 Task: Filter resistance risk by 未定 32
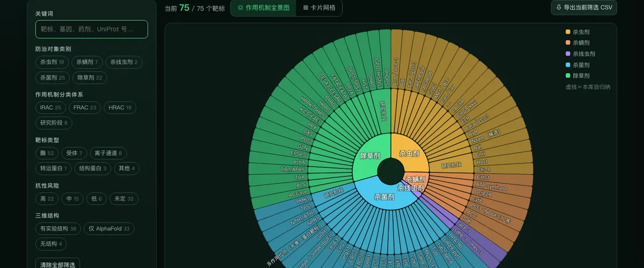point(124,199)
